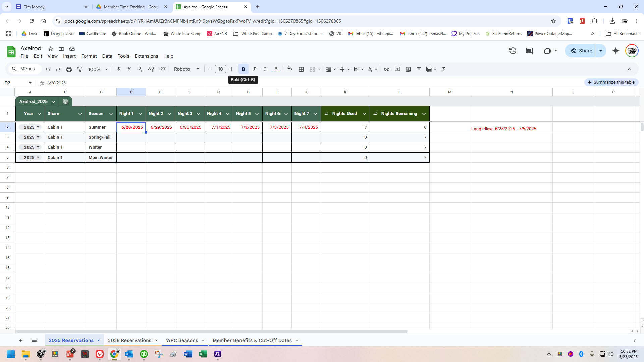This screenshot has height=362, width=644.
Task: Open the Extensions menu
Action: point(146,56)
